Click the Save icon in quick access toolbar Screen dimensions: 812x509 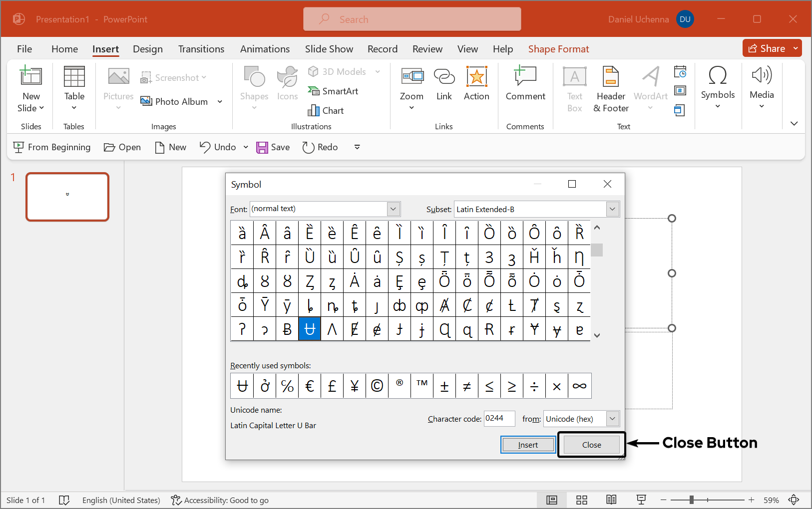(262, 147)
